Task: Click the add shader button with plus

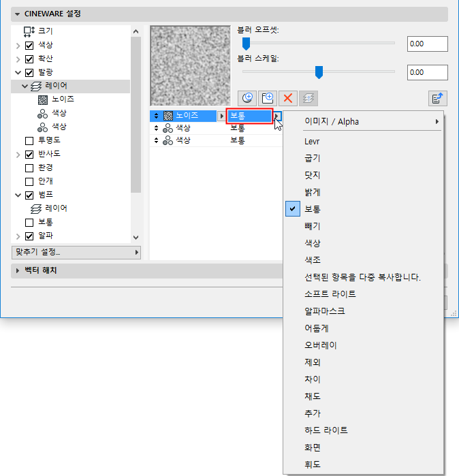Action: [247, 98]
